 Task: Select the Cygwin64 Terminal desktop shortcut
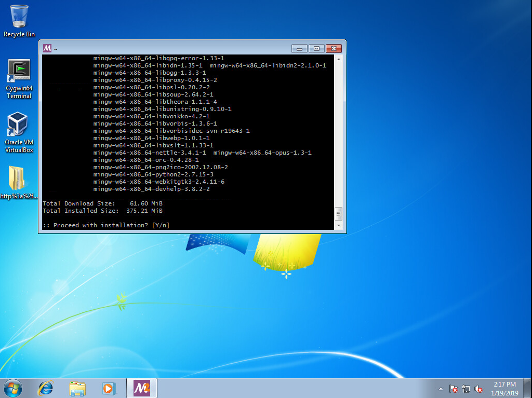tap(19, 78)
